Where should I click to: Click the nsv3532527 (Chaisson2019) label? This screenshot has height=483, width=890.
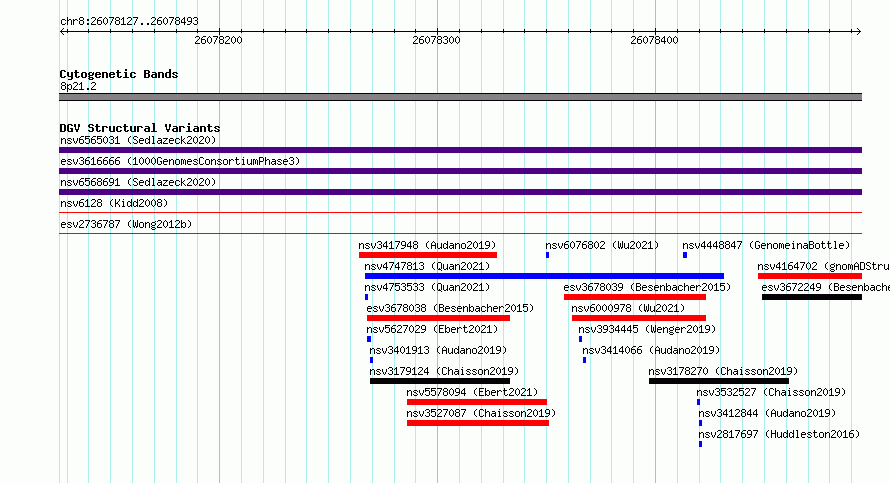pyautogui.click(x=771, y=392)
